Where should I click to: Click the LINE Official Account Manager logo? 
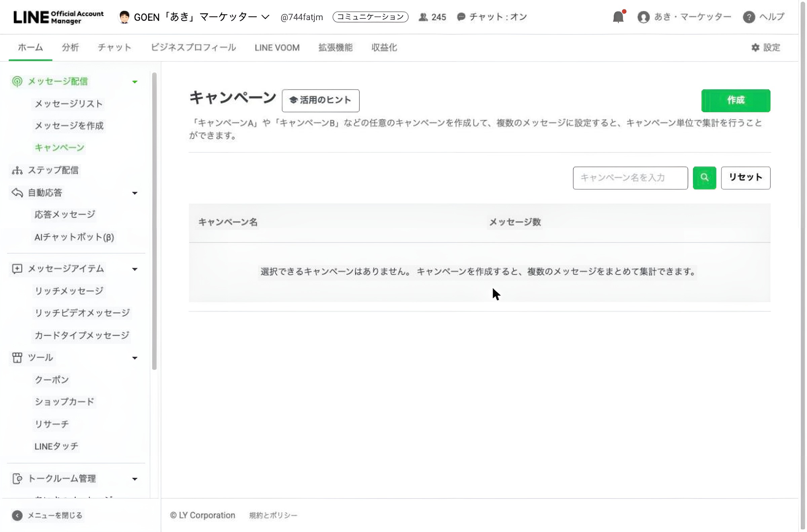(x=59, y=17)
